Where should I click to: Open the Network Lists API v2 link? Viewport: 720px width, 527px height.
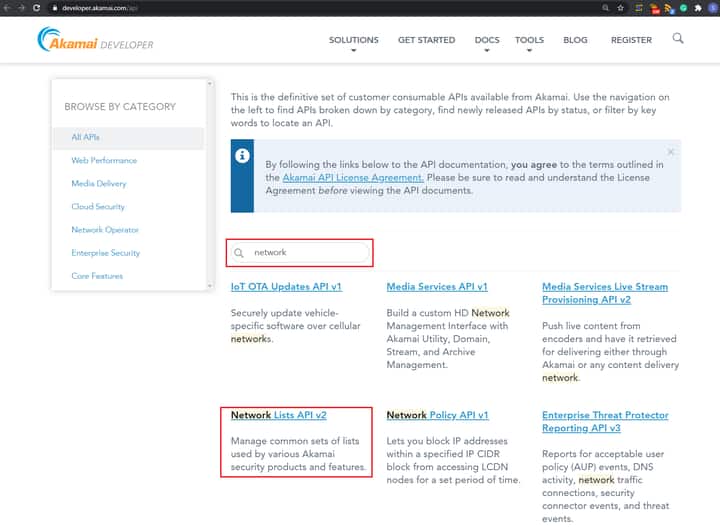(x=279, y=415)
